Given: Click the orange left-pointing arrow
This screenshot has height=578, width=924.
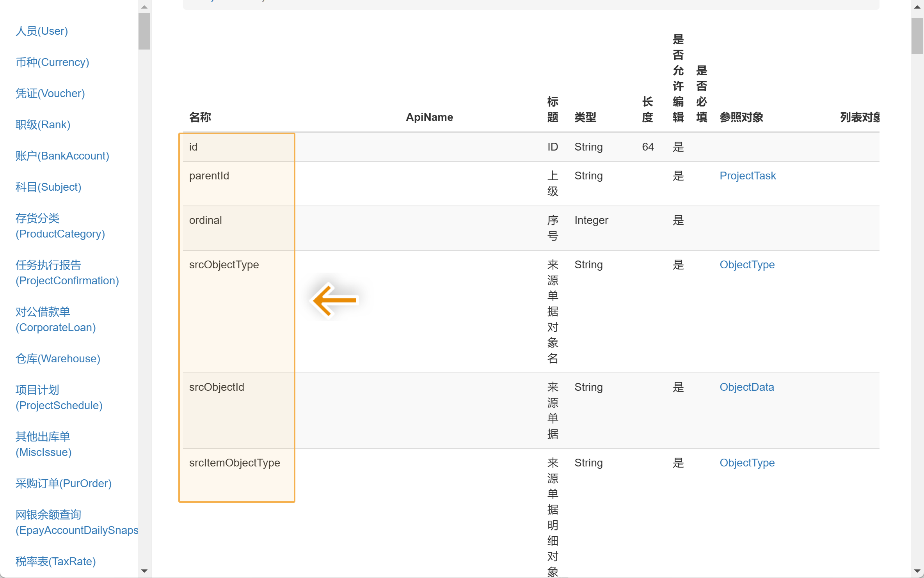Looking at the screenshot, I should pos(335,300).
